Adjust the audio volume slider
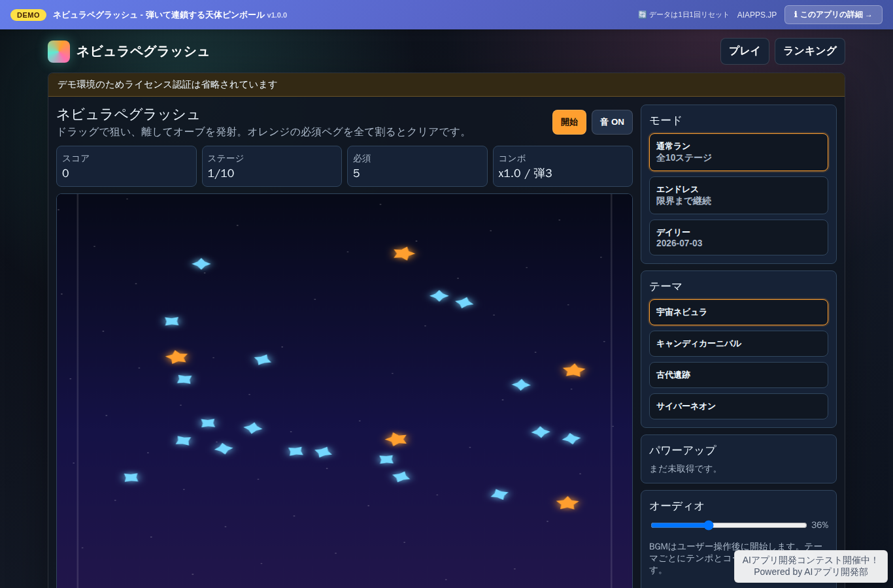The image size is (893, 588). pyautogui.click(x=729, y=525)
